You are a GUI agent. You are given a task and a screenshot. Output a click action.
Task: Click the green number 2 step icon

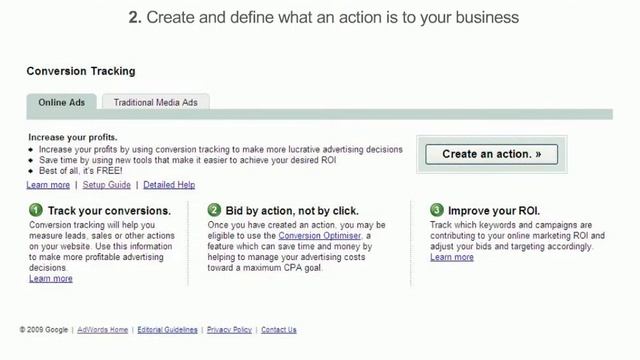214,210
